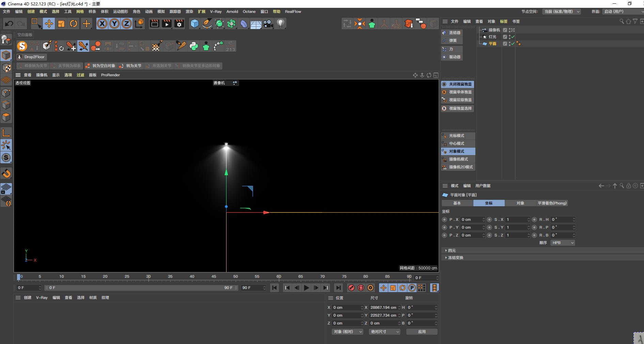The width and height of the screenshot is (644, 344).
Task: Go to start of animation button
Action: pyautogui.click(x=274, y=288)
